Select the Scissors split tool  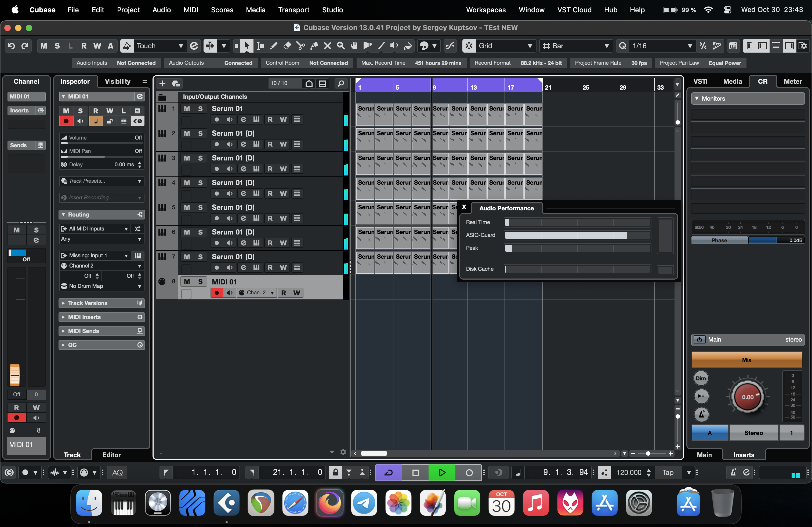[300, 46]
